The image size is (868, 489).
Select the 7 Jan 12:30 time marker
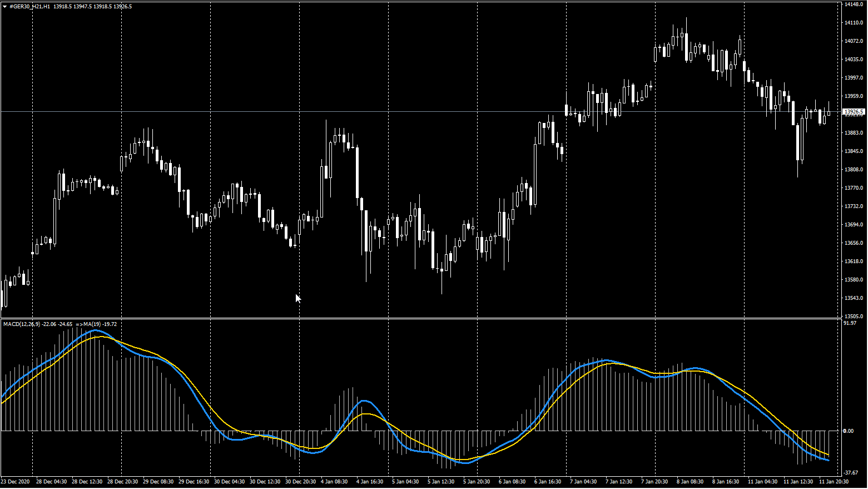coord(619,482)
